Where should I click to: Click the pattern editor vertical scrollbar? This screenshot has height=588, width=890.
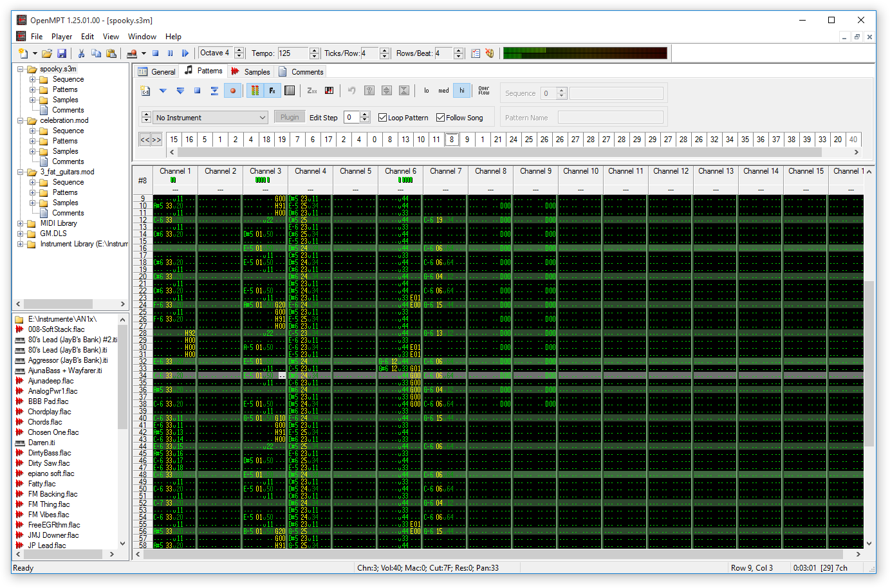pos(869,363)
